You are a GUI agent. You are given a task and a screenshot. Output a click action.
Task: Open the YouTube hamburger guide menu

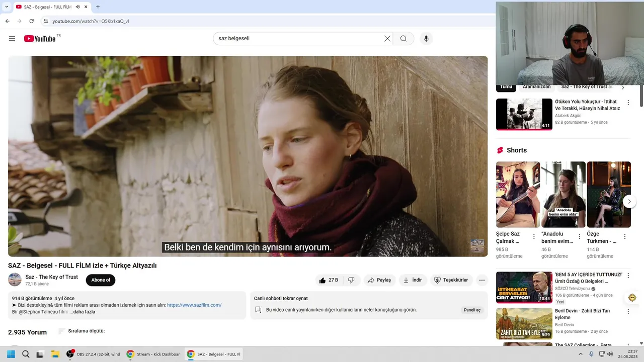coord(12,39)
